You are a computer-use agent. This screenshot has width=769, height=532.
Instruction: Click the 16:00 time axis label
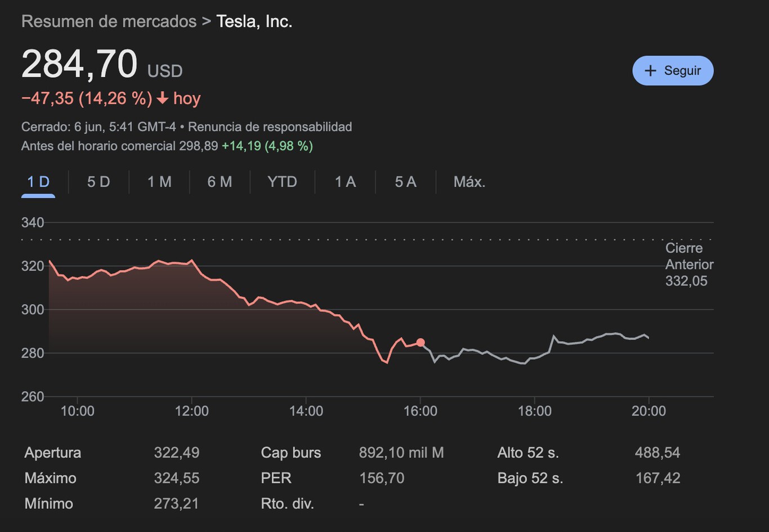(421, 411)
